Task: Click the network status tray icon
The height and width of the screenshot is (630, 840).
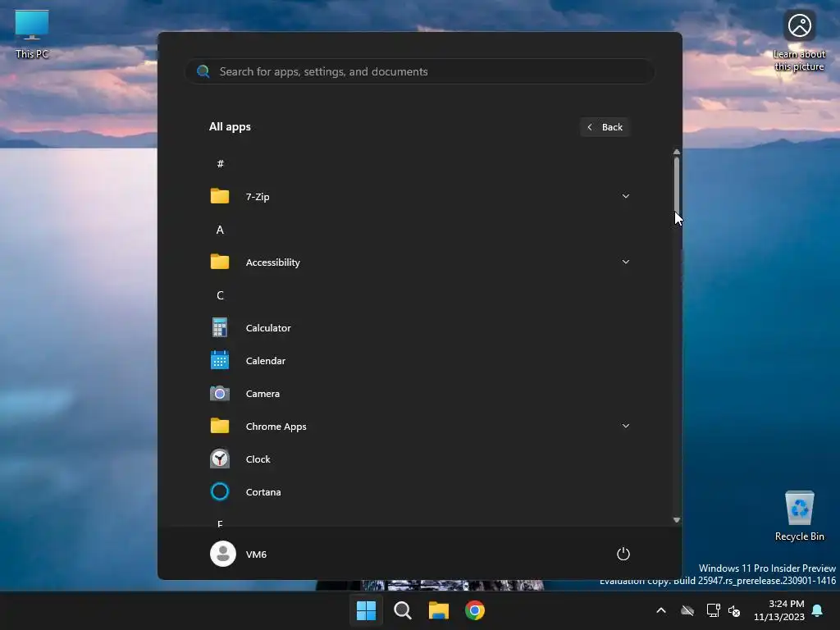Action: 713,610
